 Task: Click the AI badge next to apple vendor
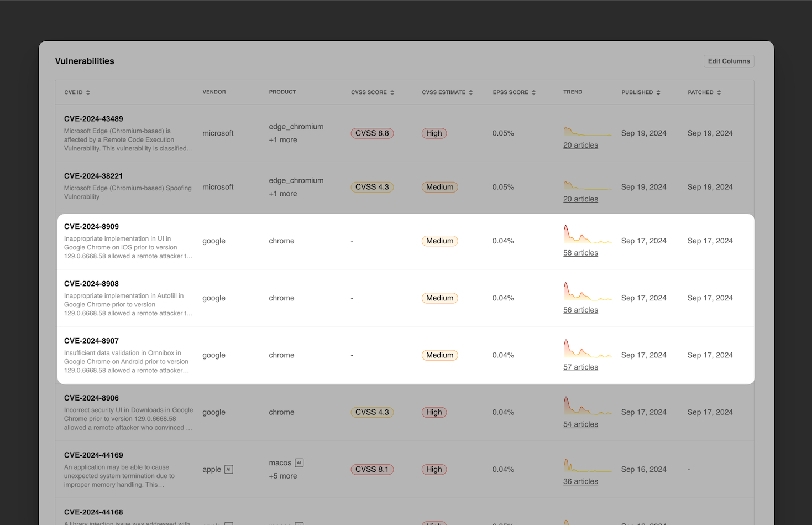point(229,469)
